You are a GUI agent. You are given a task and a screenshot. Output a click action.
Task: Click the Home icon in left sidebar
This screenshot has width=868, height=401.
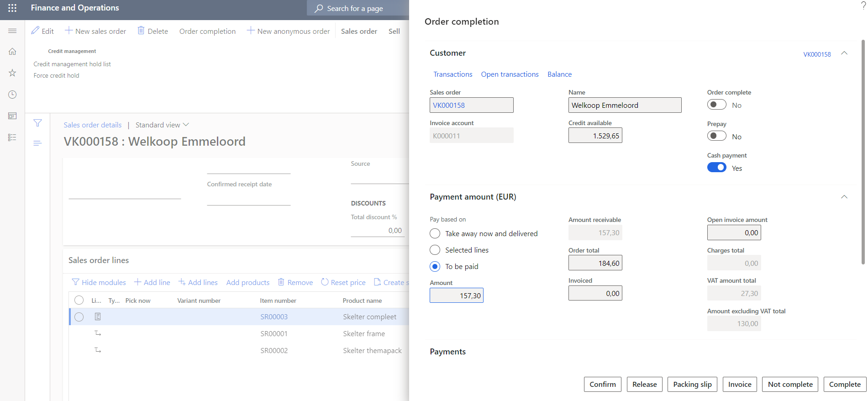[12, 52]
